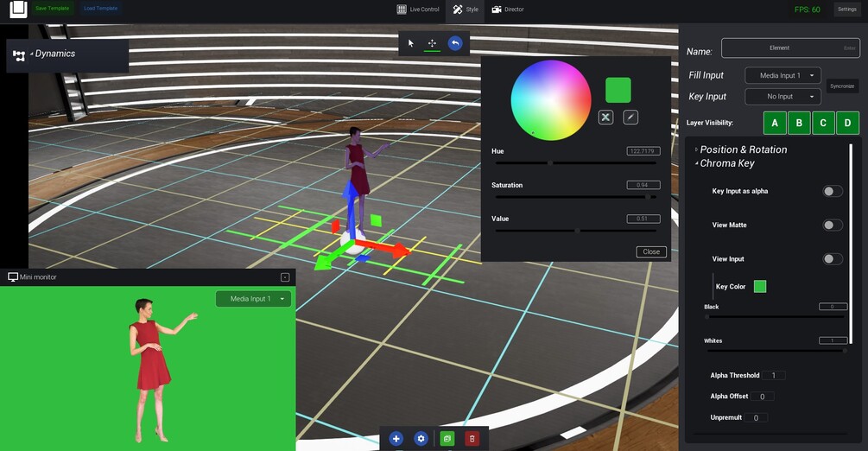Click the blue plus add button

coord(396,439)
